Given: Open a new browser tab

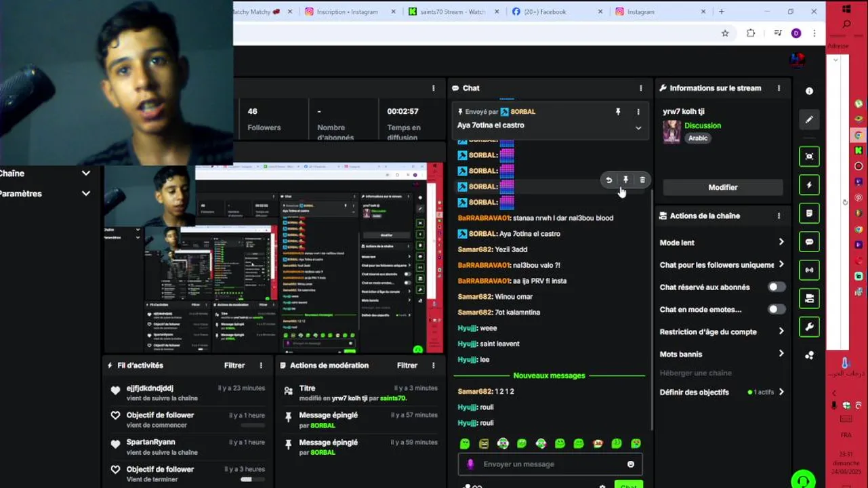Looking at the screenshot, I should 722,12.
